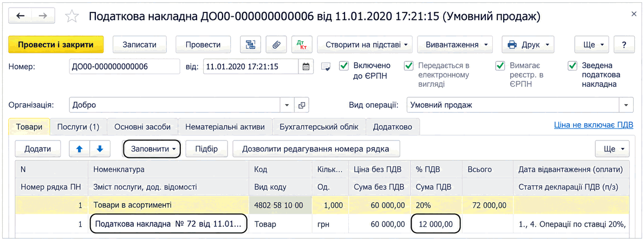644x242 pixels.
Task: Select the total cell 72 000,00
Action: (487, 205)
